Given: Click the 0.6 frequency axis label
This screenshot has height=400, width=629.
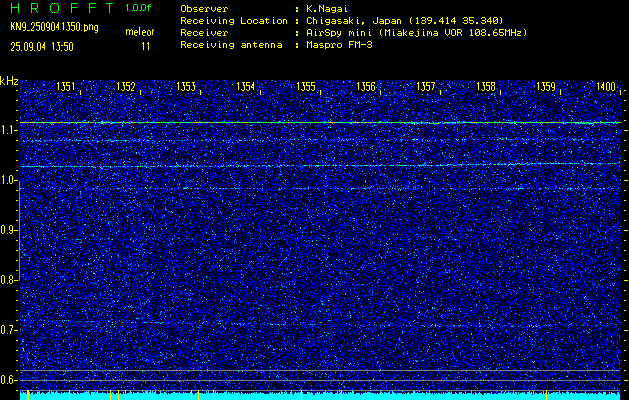Looking at the screenshot, I should point(7,380).
